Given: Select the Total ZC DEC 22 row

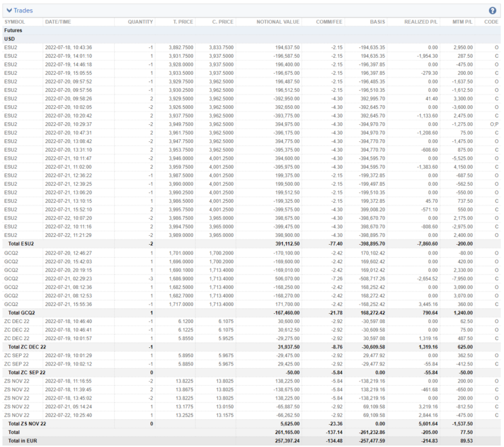Looking at the screenshot, I should pos(26,346).
